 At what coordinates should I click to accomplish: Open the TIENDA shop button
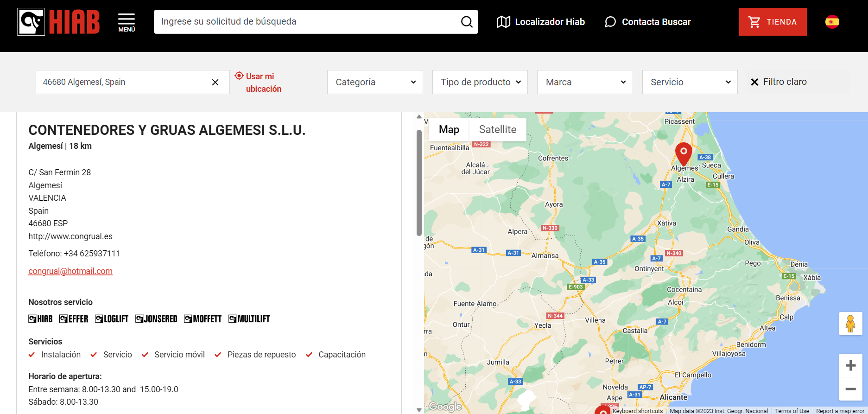point(773,22)
